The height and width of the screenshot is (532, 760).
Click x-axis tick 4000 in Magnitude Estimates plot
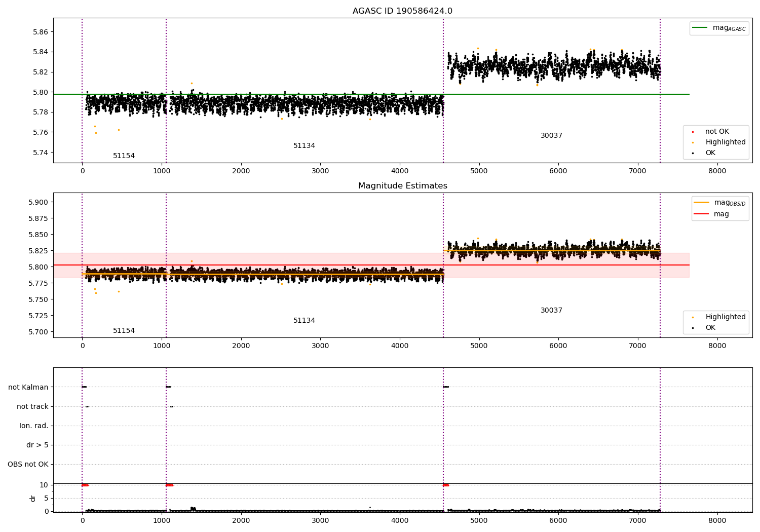[400, 346]
